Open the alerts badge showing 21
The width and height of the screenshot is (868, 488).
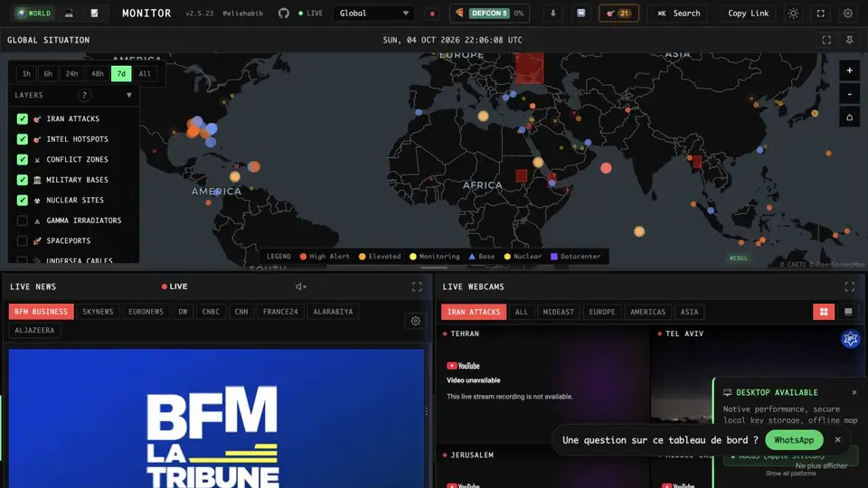pyautogui.click(x=618, y=14)
